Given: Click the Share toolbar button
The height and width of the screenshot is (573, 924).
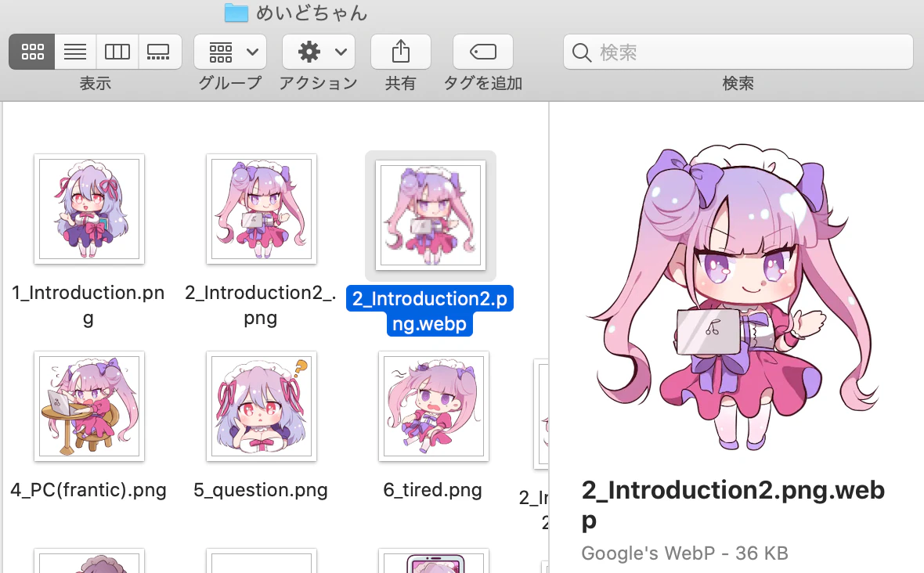Looking at the screenshot, I should coord(401,52).
